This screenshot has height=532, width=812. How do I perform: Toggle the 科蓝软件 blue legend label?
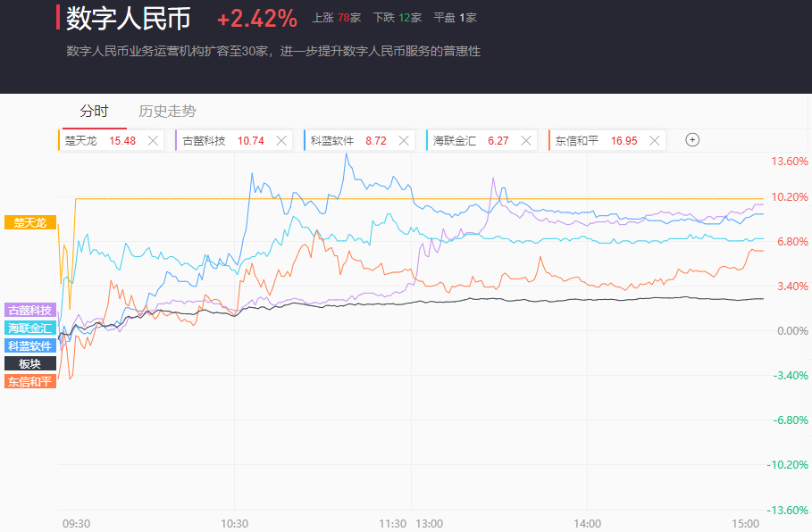30,345
